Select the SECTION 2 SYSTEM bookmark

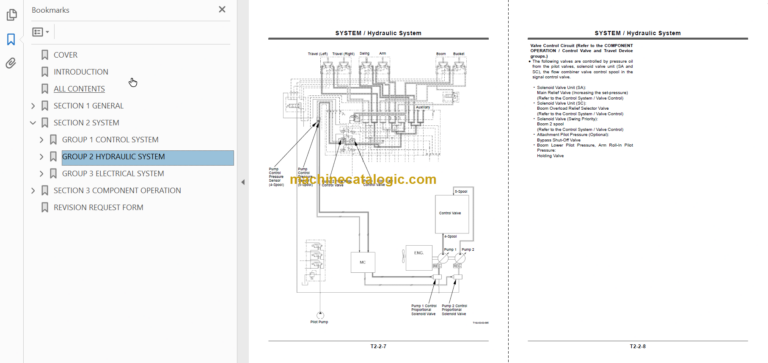(x=86, y=122)
